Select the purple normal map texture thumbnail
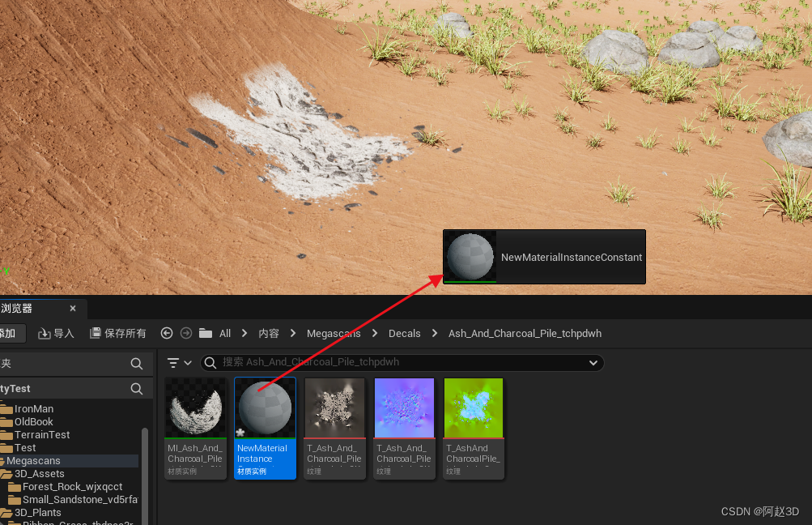 (404, 408)
